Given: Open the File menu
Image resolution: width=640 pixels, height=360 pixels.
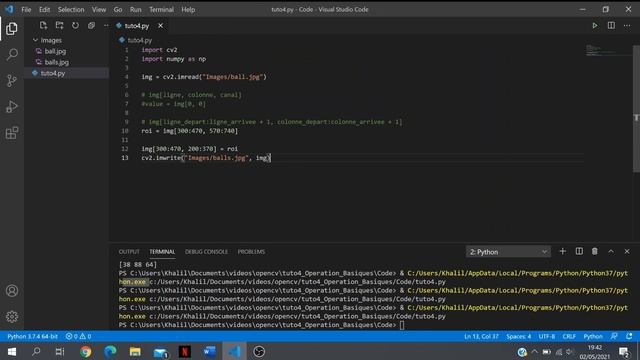Looking at the screenshot, I should (26, 9).
